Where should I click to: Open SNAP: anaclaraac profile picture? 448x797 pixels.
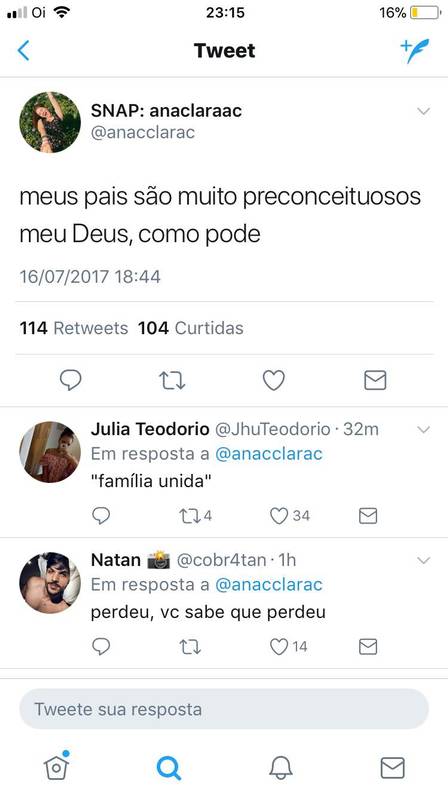tap(50, 122)
